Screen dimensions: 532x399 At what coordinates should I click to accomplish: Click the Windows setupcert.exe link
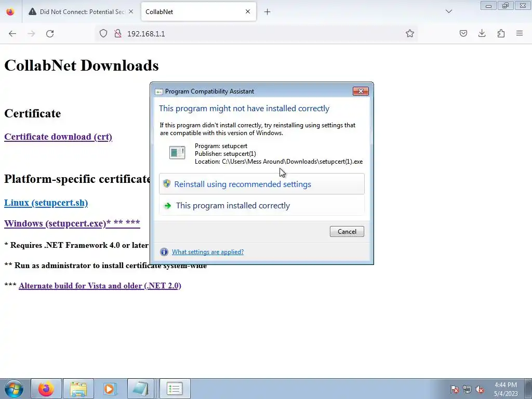[72, 223]
